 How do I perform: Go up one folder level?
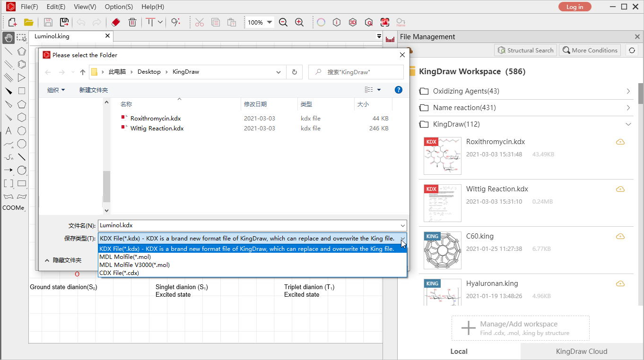point(83,72)
